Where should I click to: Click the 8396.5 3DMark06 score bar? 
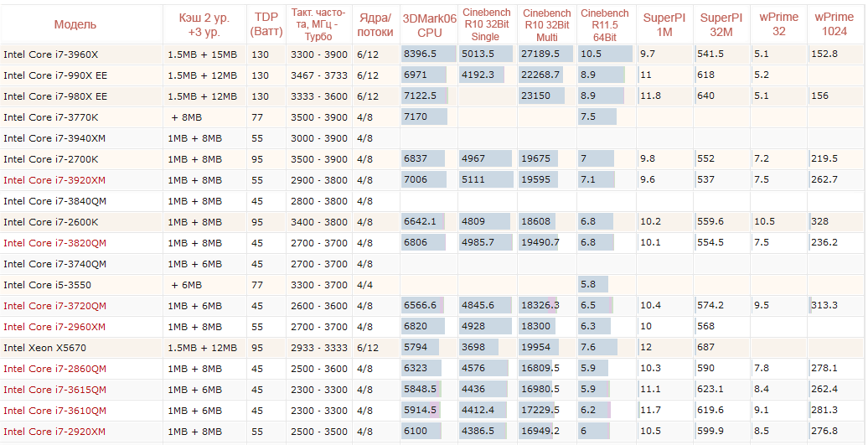click(x=428, y=54)
